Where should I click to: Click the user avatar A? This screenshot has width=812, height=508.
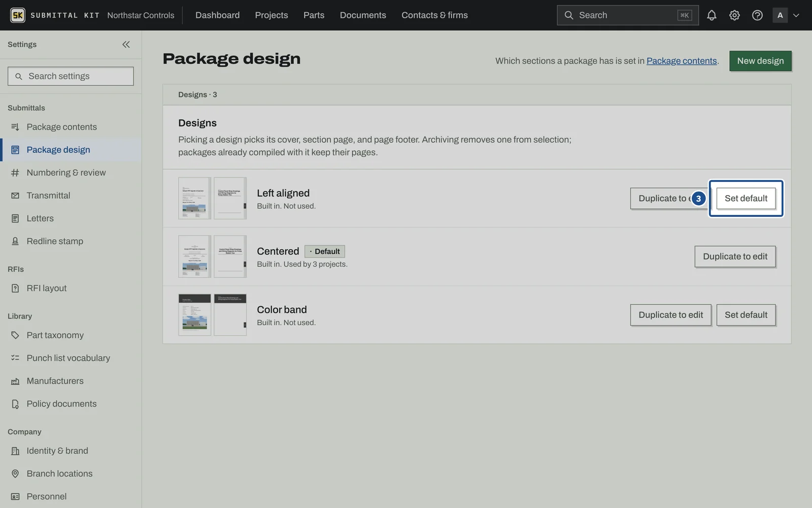click(780, 15)
